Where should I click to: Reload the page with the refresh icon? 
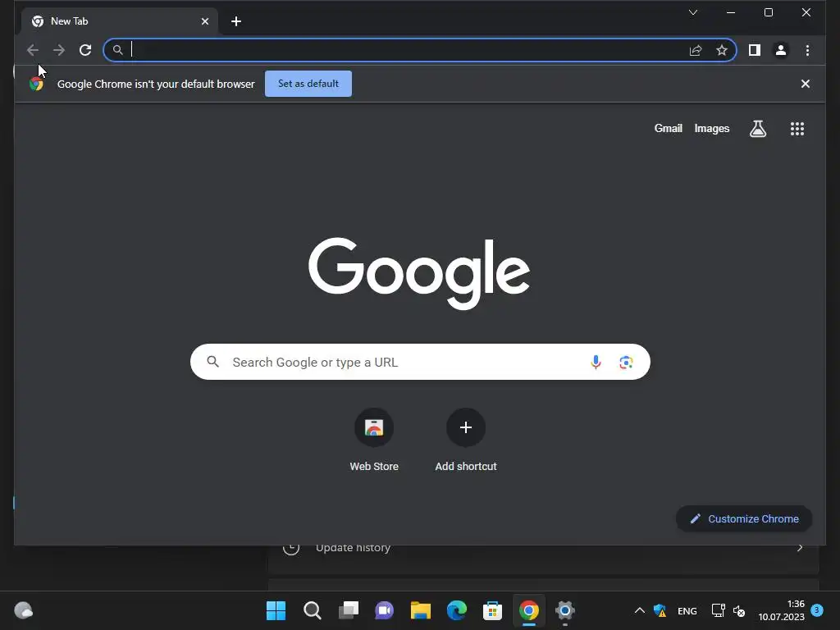(85, 50)
